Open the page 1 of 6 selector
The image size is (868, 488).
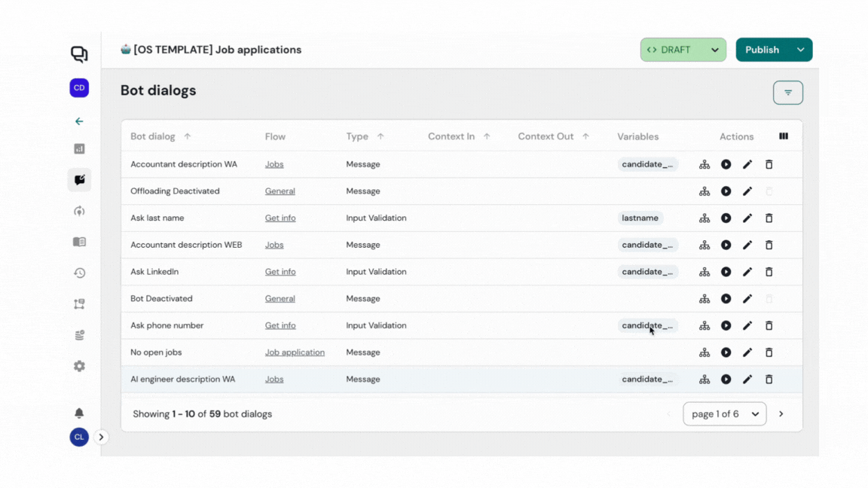[724, 413]
